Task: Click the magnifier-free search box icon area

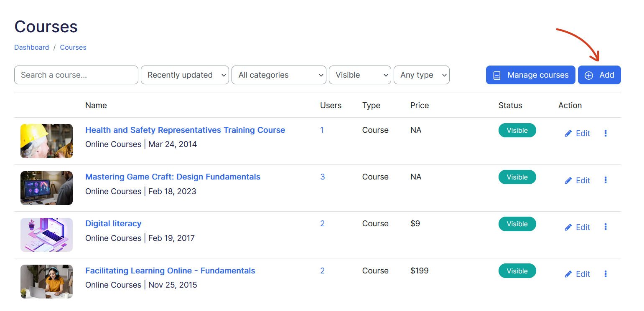Action: click(75, 75)
